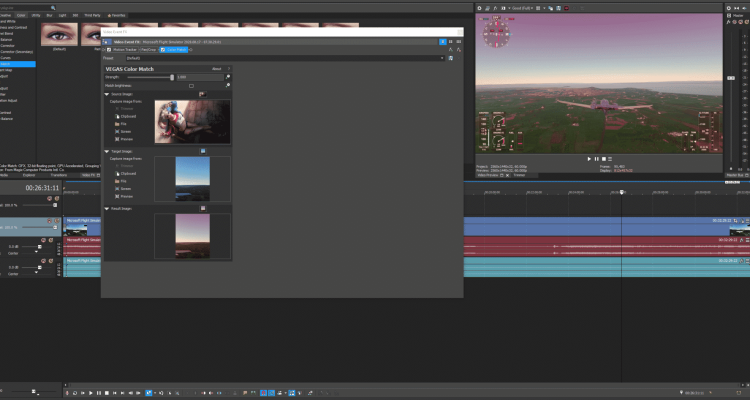The width and height of the screenshot is (750, 400).
Task: Switch to the Blur effects tab
Action: click(x=49, y=15)
